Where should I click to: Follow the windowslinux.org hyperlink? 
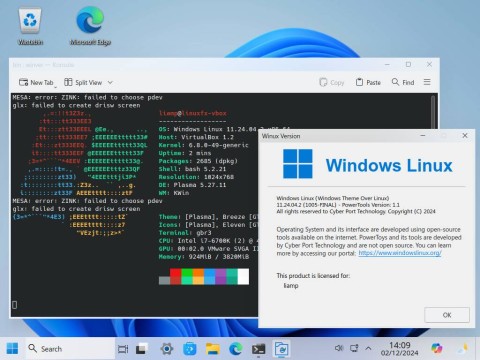[400, 253]
